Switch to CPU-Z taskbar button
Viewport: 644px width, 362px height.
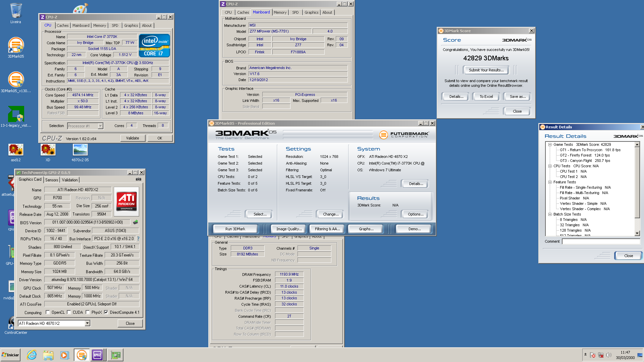(x=98, y=355)
